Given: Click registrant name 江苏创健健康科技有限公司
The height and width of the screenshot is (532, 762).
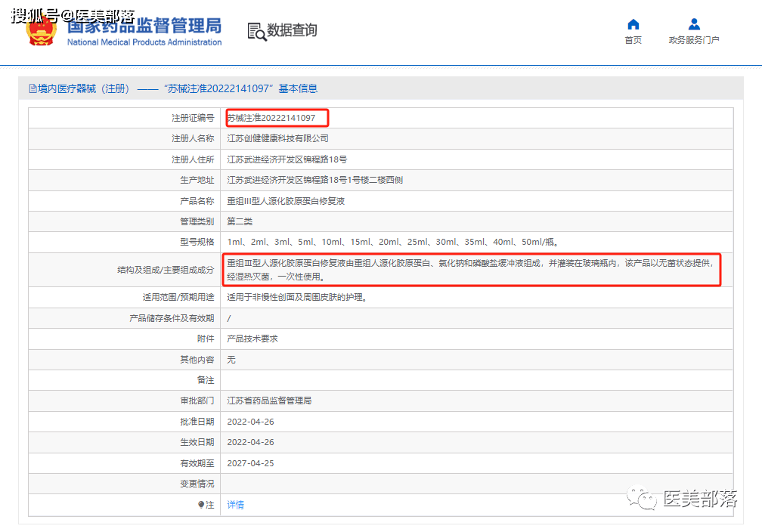Looking at the screenshot, I should pyautogui.click(x=278, y=139).
